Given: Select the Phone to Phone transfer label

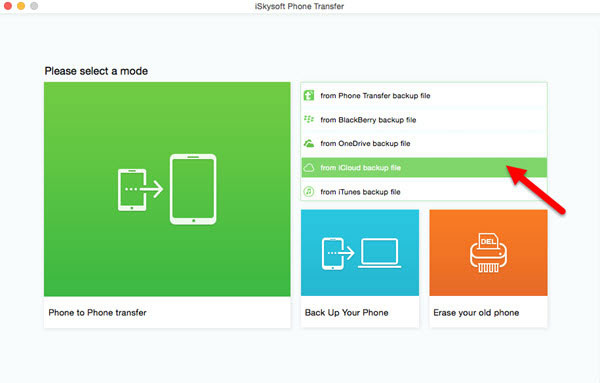Looking at the screenshot, I should (x=97, y=313).
